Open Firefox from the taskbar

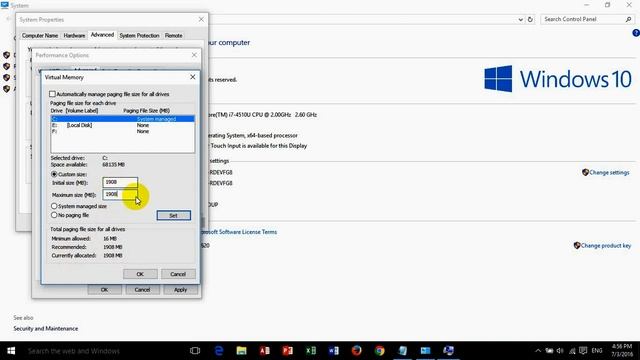[356, 351]
